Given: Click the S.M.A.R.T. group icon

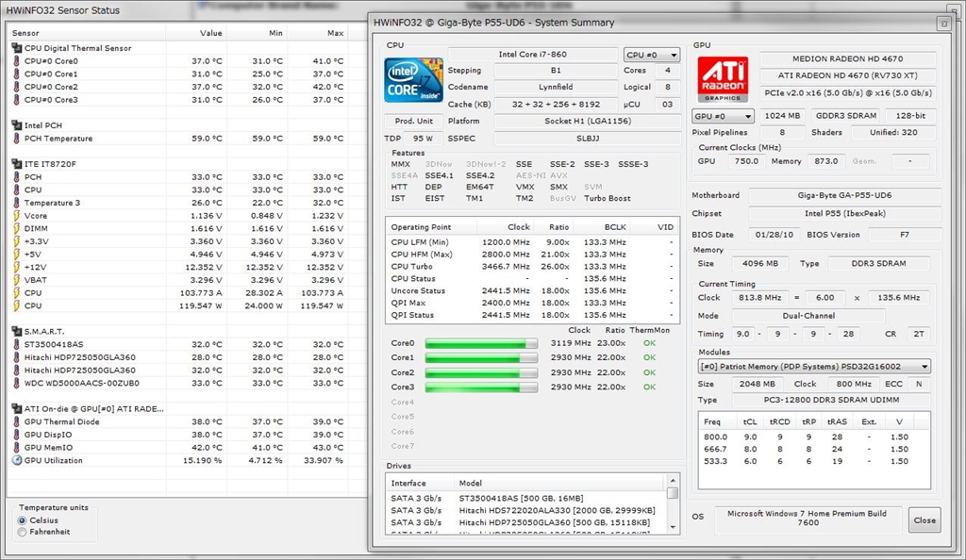Looking at the screenshot, I should [x=16, y=331].
